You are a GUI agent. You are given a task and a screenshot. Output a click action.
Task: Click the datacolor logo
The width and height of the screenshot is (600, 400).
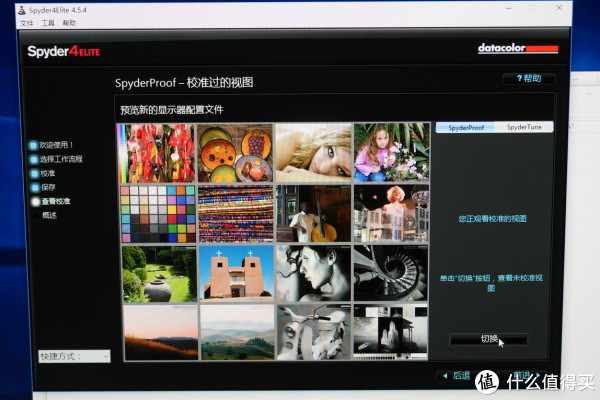pos(518,49)
